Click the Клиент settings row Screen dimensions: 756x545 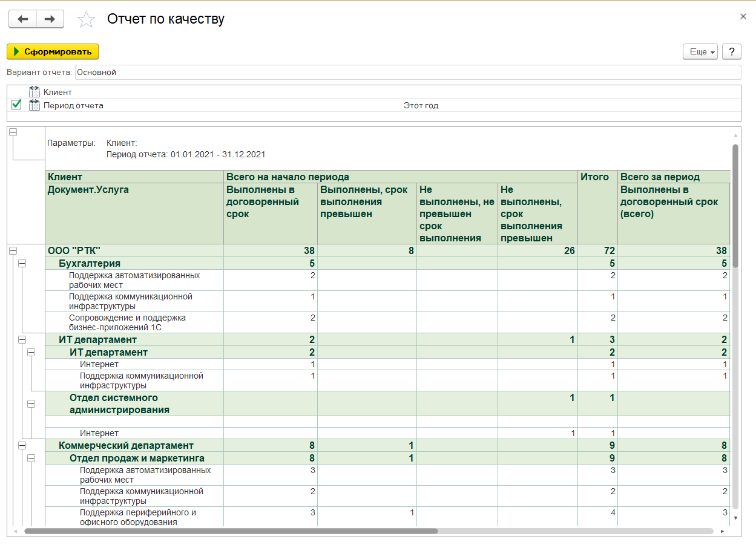tap(373, 92)
